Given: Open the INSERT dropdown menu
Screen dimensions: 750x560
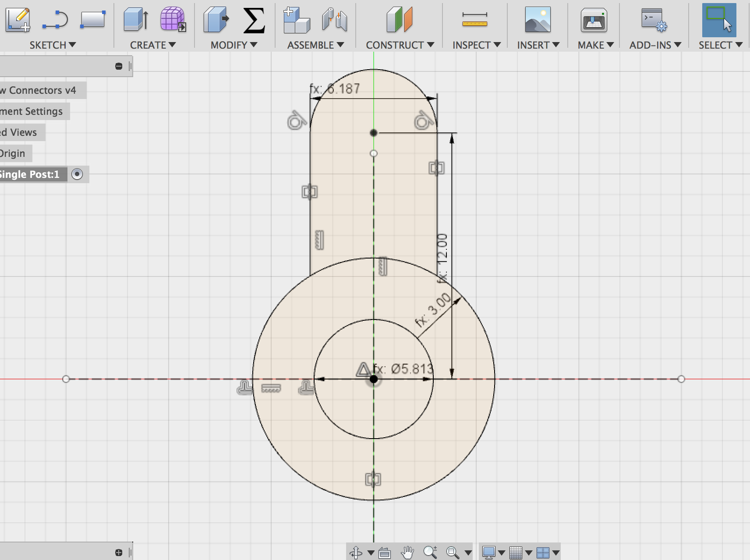Looking at the screenshot, I should (538, 45).
